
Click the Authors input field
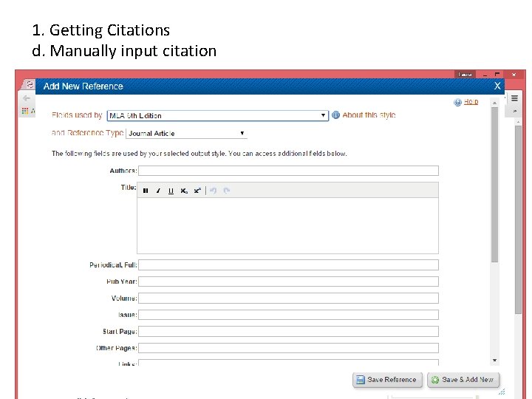tap(288, 171)
